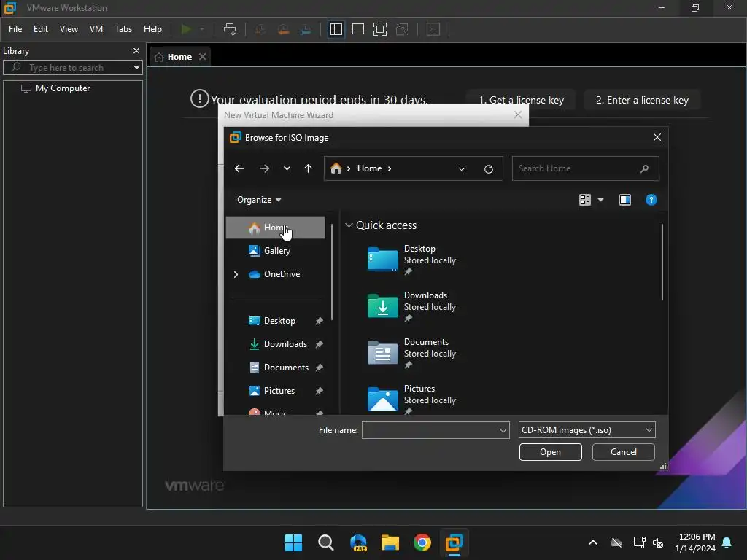
Task: Click the Unity mode toolbar icon
Action: coord(402,29)
